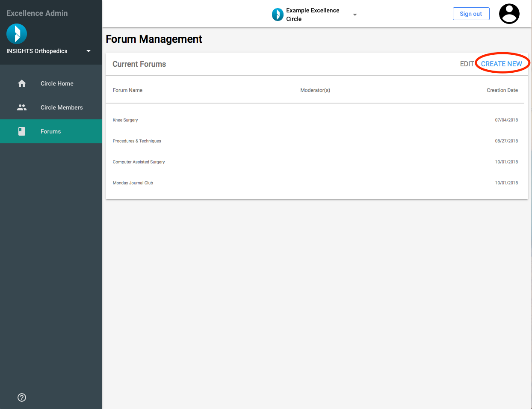Click CREATE NEW to add a forum

click(502, 64)
